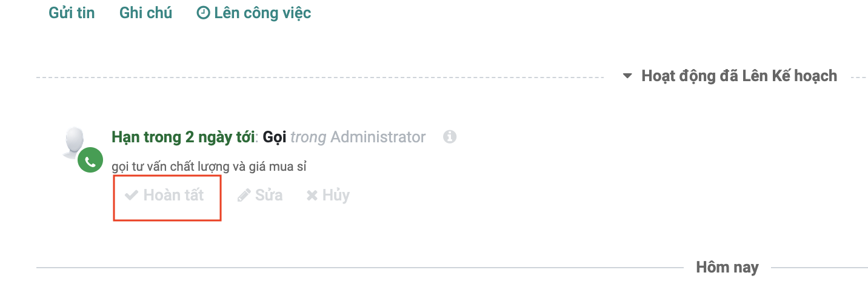
Task: Click the green phone call icon
Action: tap(90, 162)
